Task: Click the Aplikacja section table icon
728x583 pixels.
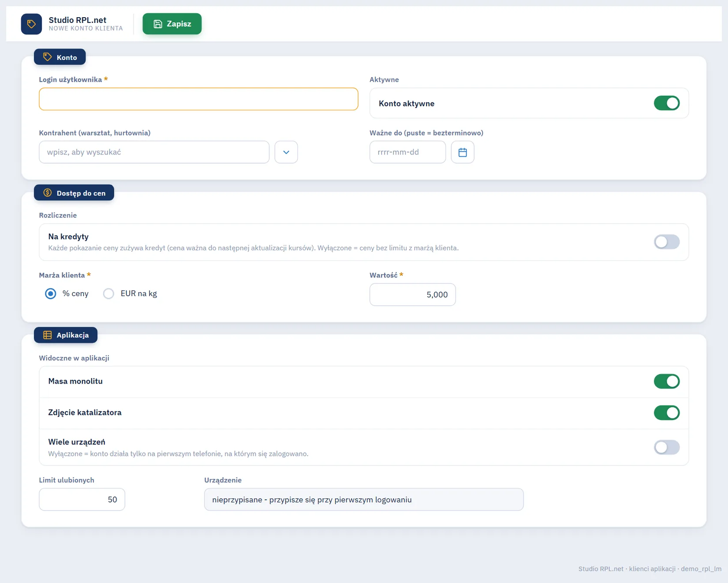Action: pyautogui.click(x=47, y=335)
